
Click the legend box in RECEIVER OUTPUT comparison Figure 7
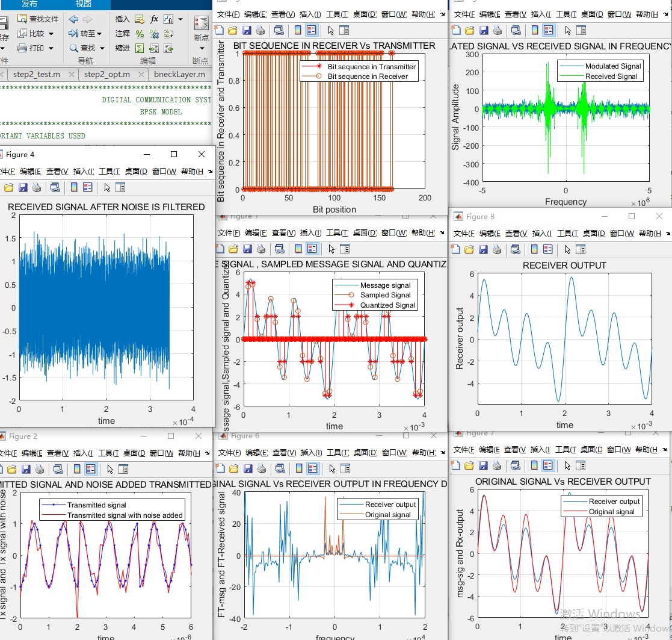pos(601,506)
